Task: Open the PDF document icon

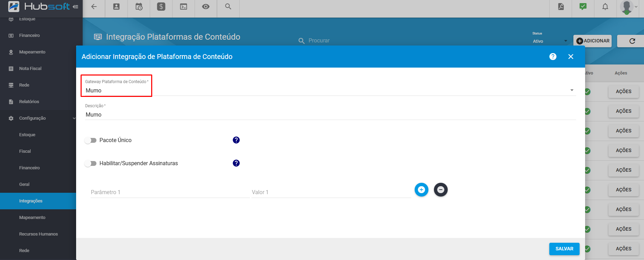Action: [x=561, y=7]
